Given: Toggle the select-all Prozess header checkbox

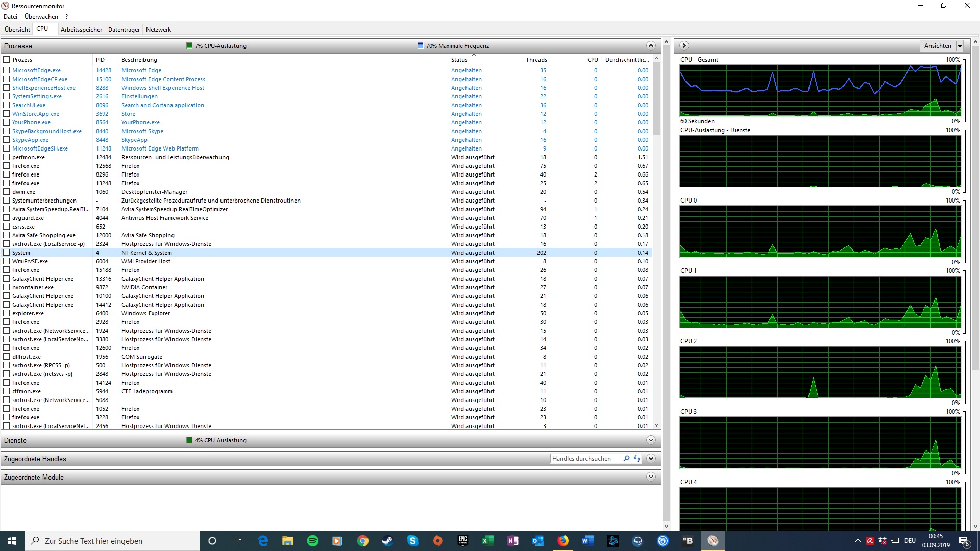Looking at the screenshot, I should coord(7,60).
